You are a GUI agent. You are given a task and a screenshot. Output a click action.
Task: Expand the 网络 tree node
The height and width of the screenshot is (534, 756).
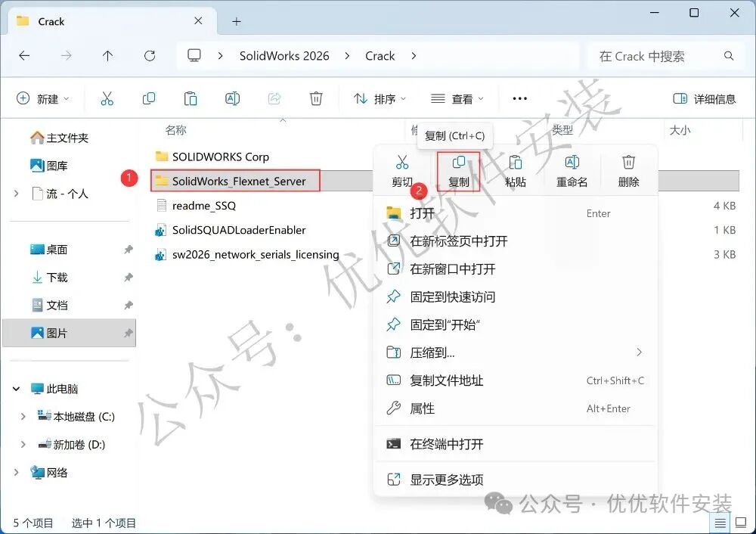(17, 473)
